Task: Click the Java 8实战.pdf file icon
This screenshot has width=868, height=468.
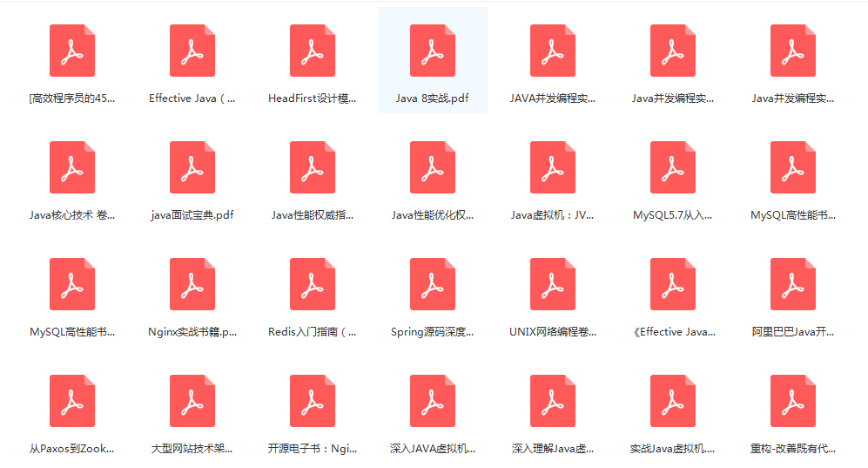Action: tap(433, 51)
